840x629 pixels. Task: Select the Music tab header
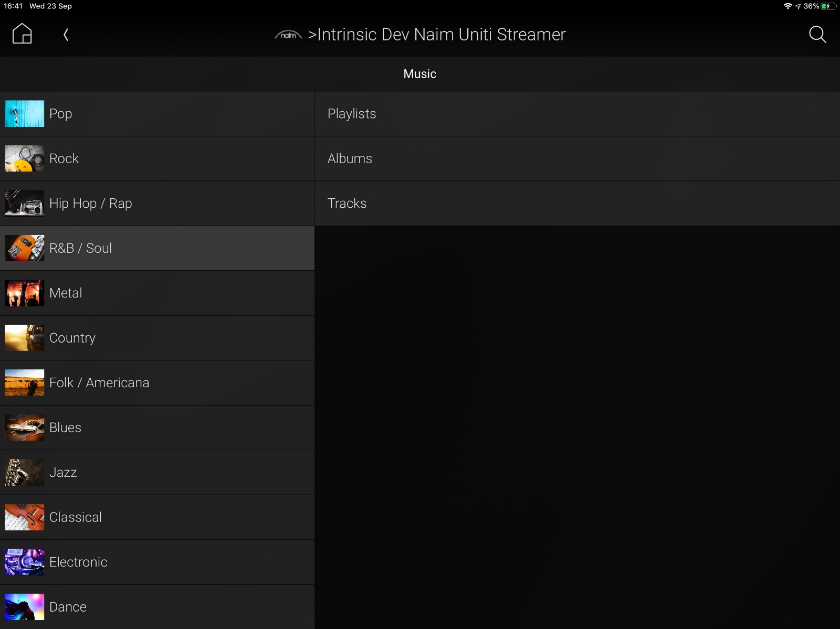click(x=419, y=74)
